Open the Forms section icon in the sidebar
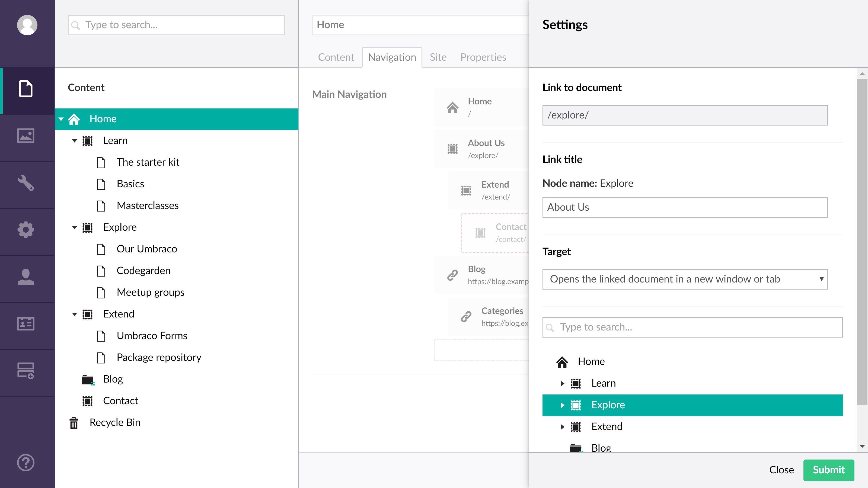This screenshot has height=488, width=868. pyautogui.click(x=25, y=370)
